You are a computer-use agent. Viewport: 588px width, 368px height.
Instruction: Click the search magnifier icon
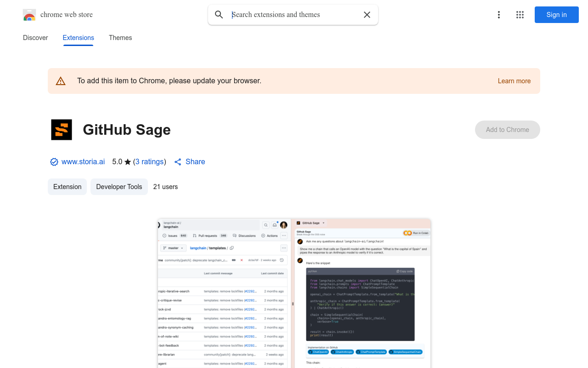[x=219, y=15]
